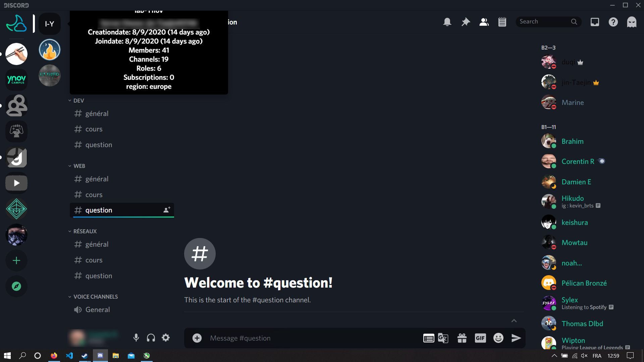644x362 pixels.
Task: Open notification settings bell icon
Action: click(447, 22)
